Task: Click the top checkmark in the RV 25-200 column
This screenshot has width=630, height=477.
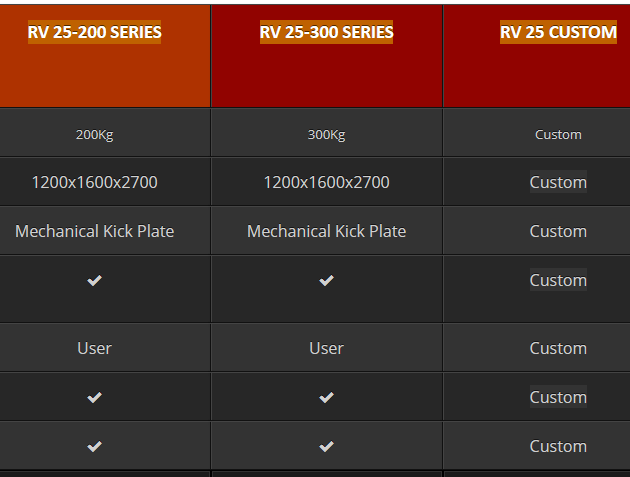Action: (94, 281)
